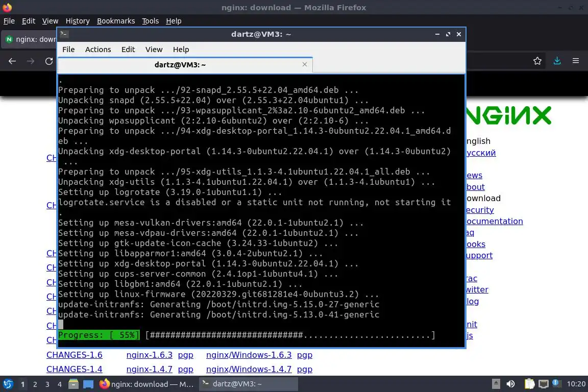This screenshot has width=588, height=392.
Task: Click show desktop icon in taskbar
Action: tap(88, 384)
